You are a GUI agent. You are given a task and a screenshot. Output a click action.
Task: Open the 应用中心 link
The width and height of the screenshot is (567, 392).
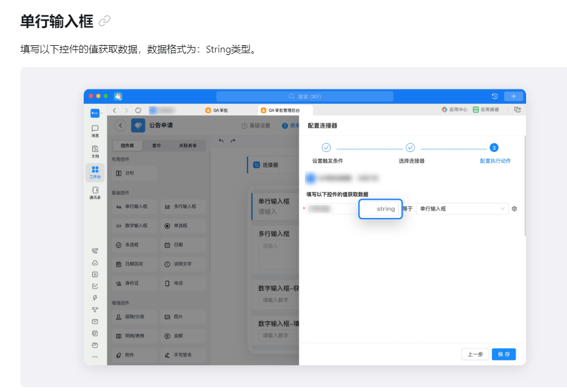tap(455, 109)
